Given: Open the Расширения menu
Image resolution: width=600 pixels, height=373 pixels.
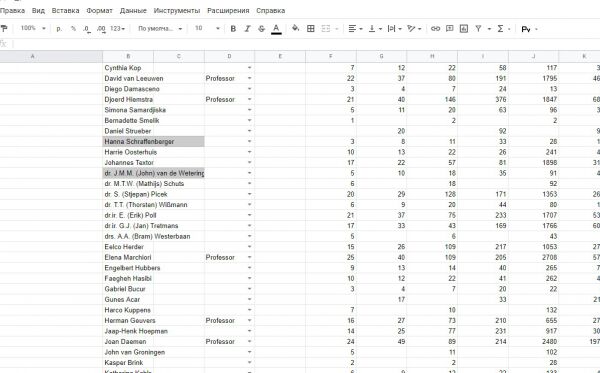Looking at the screenshot, I should 228,11.
